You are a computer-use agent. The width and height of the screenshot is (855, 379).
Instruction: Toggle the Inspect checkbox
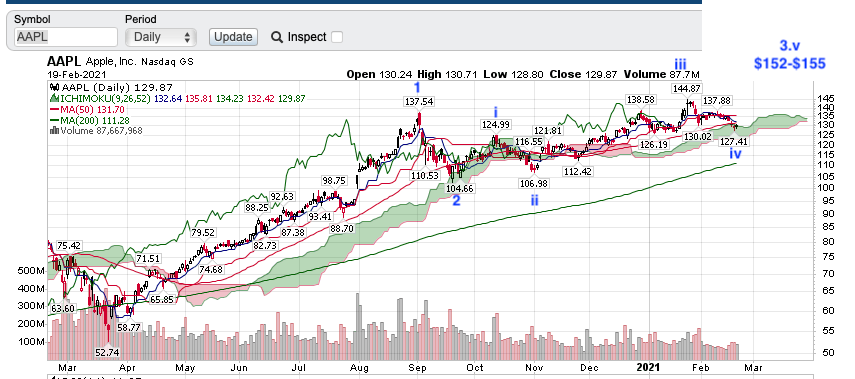(x=337, y=37)
